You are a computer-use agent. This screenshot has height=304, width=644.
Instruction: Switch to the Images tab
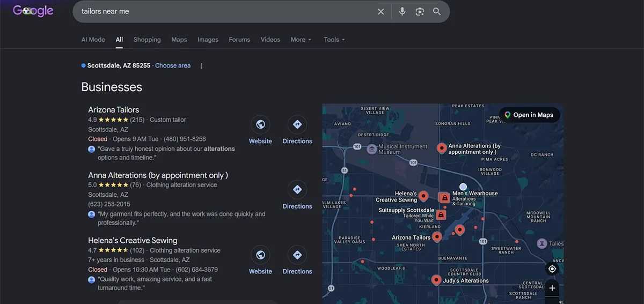click(208, 40)
